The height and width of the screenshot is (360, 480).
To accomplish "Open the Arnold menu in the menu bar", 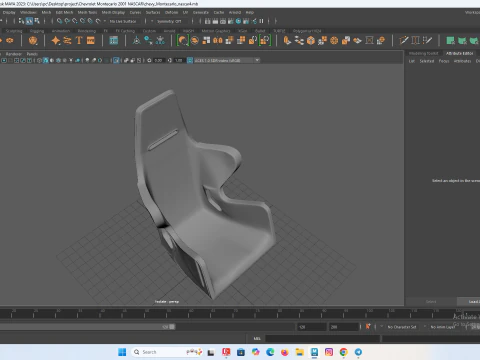I will pos(235,12).
